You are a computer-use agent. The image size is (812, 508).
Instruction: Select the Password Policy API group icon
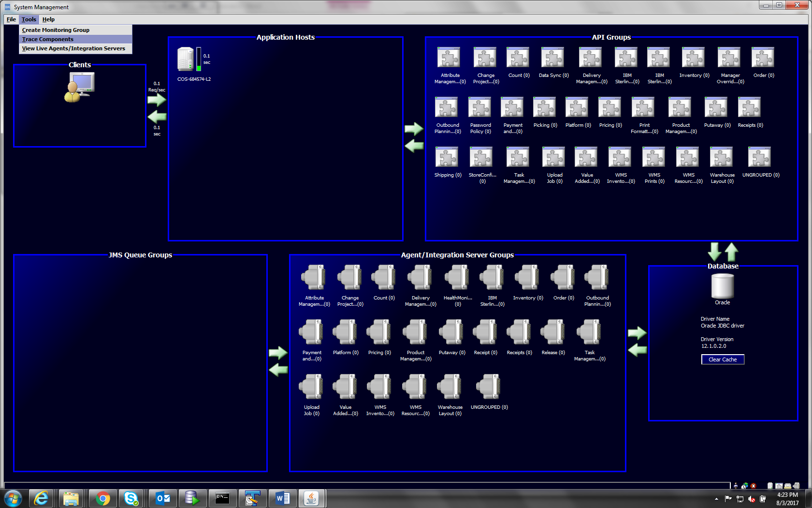coord(480,107)
